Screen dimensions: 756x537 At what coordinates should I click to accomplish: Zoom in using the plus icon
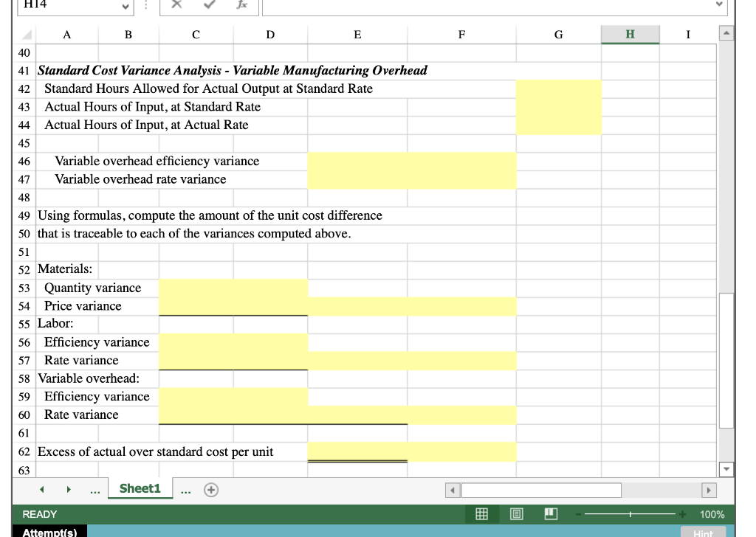coord(682,514)
